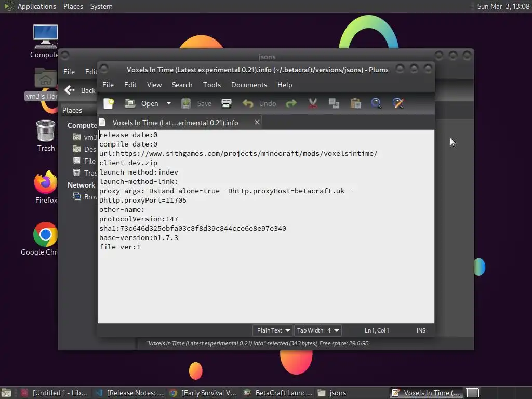Open the Applications menu in top panel
Image resolution: width=532 pixels, height=399 pixels.
(x=31, y=6)
